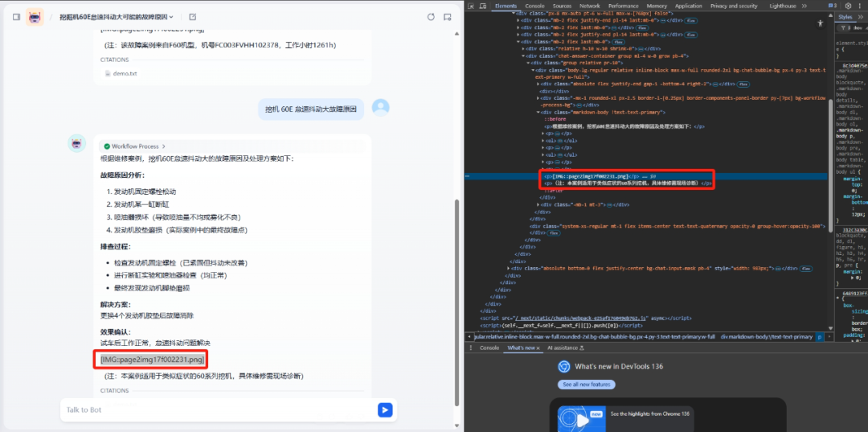Click the green Workflow Process success icon
The width and height of the screenshot is (868, 432).
click(x=107, y=146)
